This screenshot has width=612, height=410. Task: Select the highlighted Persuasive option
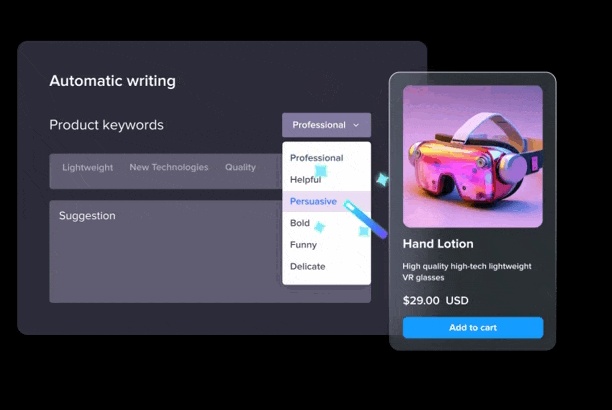[x=326, y=201]
